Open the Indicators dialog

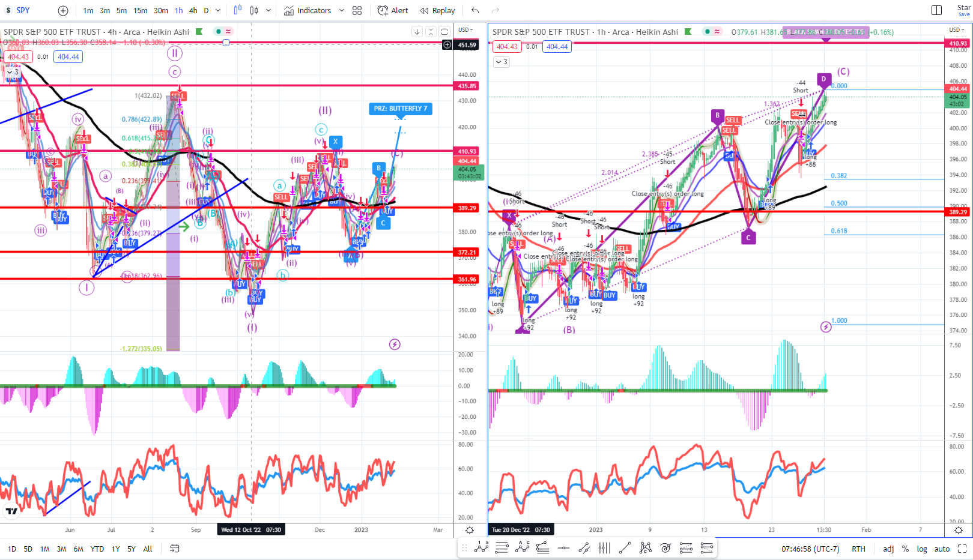click(x=308, y=10)
